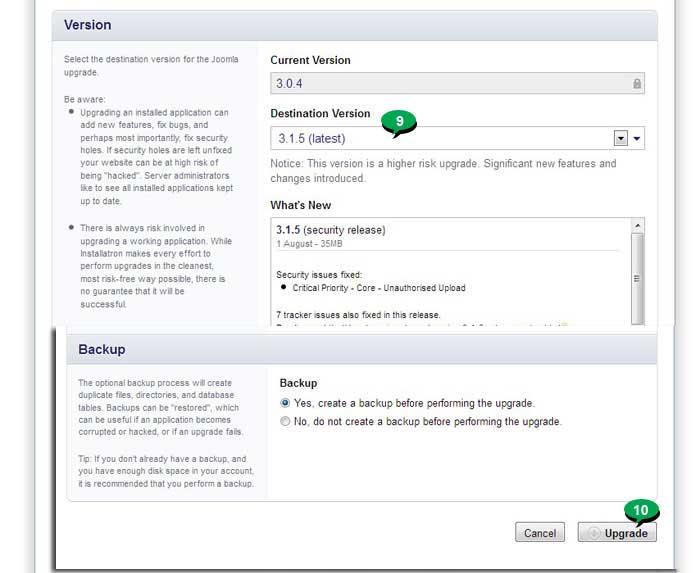The height and width of the screenshot is (573, 700).
Task: Click 'Select the destination version' description text
Action: (x=151, y=66)
